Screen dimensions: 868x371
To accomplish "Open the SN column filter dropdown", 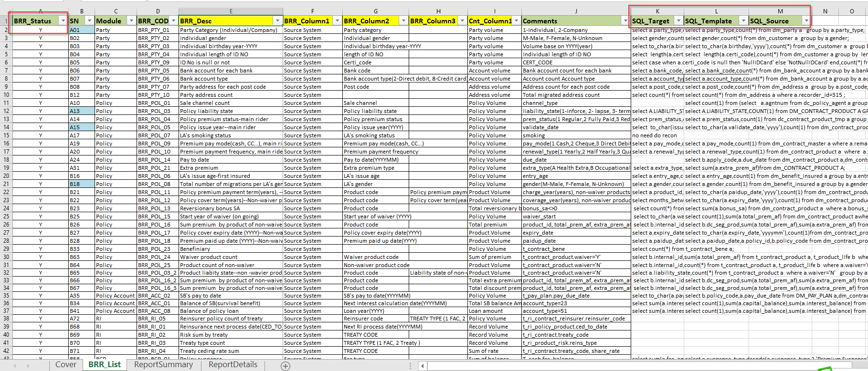I will click(x=89, y=21).
